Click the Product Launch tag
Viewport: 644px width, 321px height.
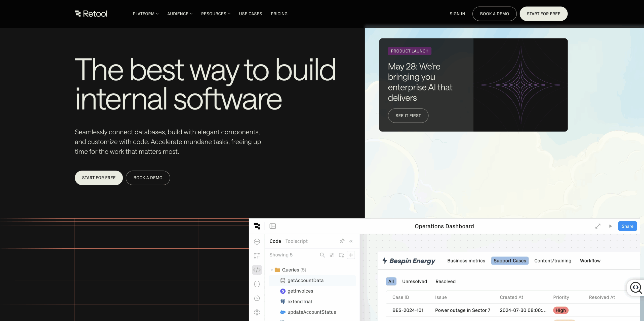tap(410, 51)
